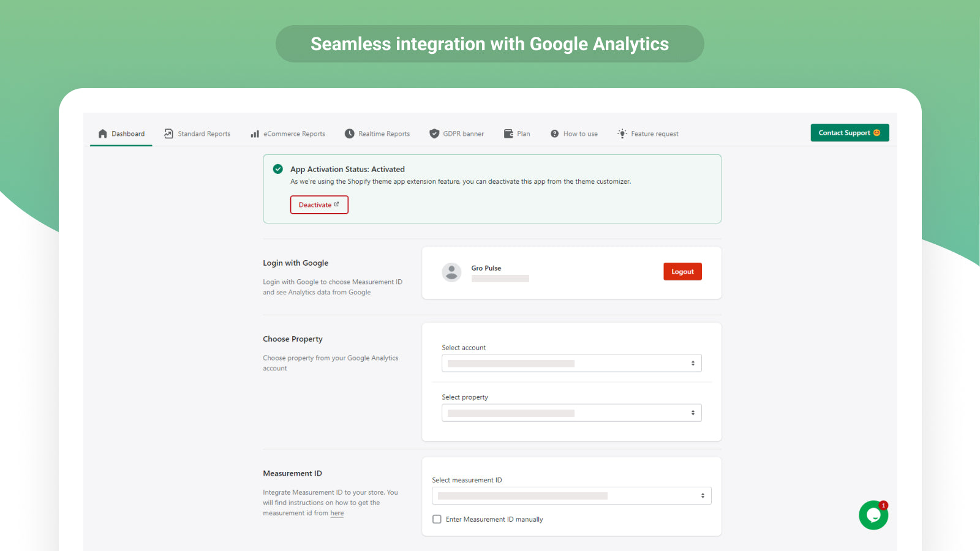Image resolution: width=980 pixels, height=551 pixels.
Task: Open the Select measurement ID dropdown
Action: click(571, 496)
